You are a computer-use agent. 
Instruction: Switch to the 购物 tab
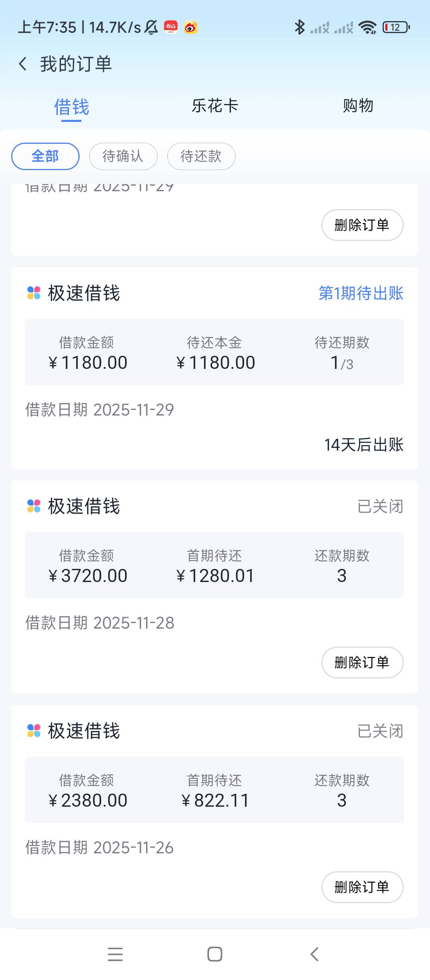coord(358,106)
